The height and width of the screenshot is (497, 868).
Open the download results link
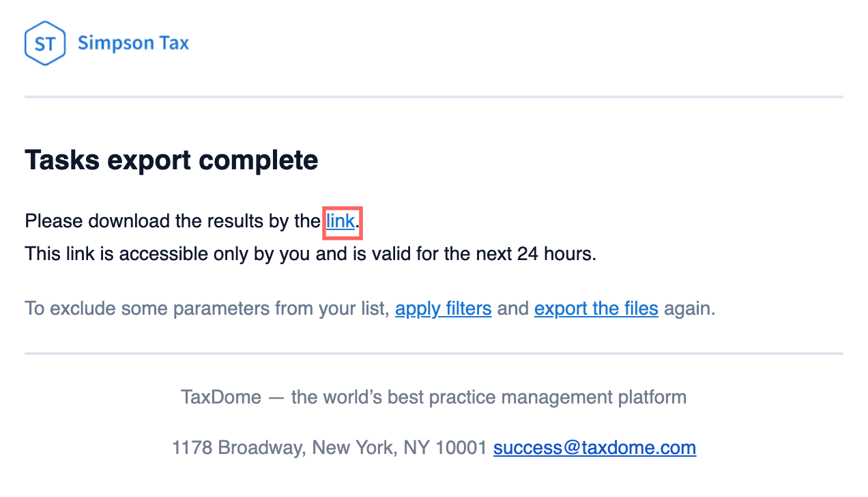tap(341, 221)
